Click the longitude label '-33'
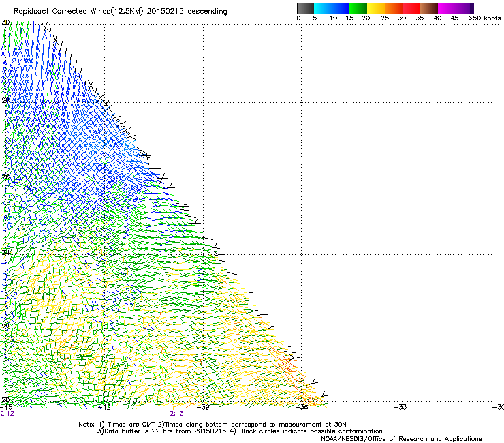Screen dimensions: 504x443 400,407
